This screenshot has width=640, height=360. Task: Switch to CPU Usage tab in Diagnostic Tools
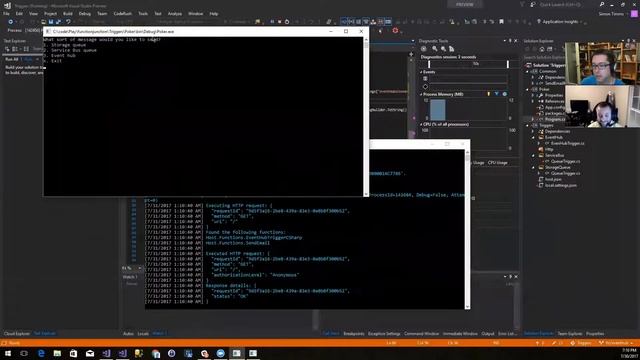tap(498, 162)
